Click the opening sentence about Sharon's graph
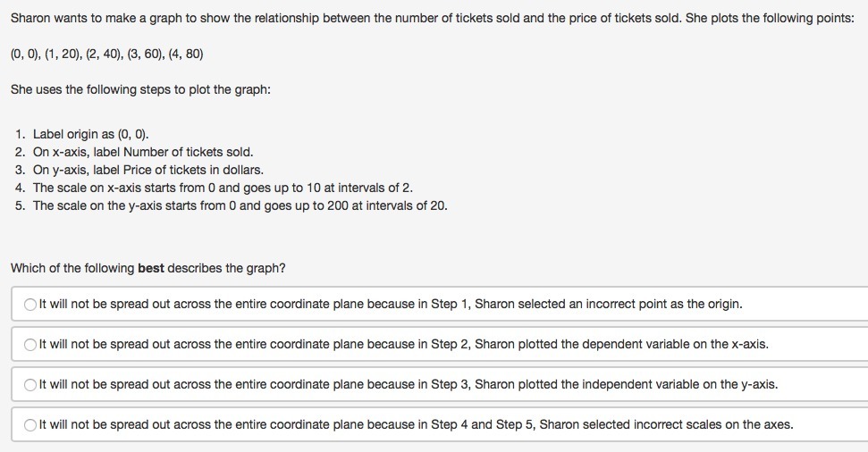The height and width of the screenshot is (452, 868). pos(433,18)
